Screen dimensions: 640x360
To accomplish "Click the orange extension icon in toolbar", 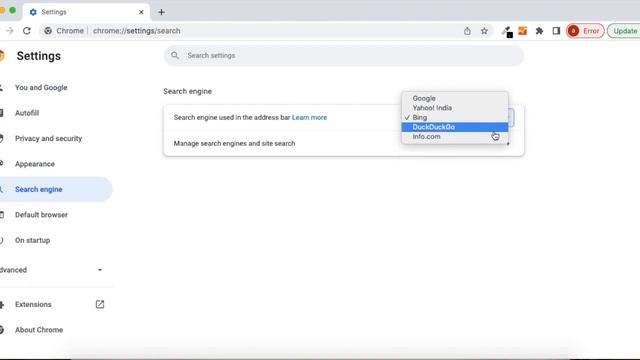I will [522, 31].
